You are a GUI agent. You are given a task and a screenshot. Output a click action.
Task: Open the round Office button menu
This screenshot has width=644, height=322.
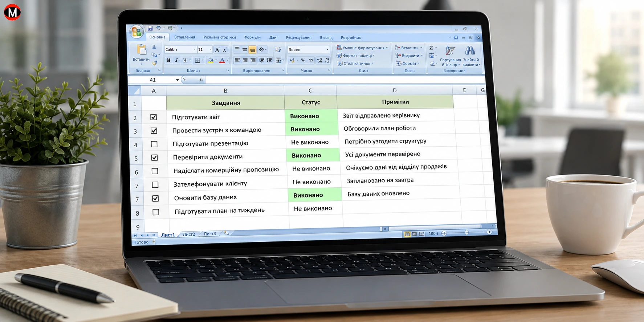pos(136,32)
